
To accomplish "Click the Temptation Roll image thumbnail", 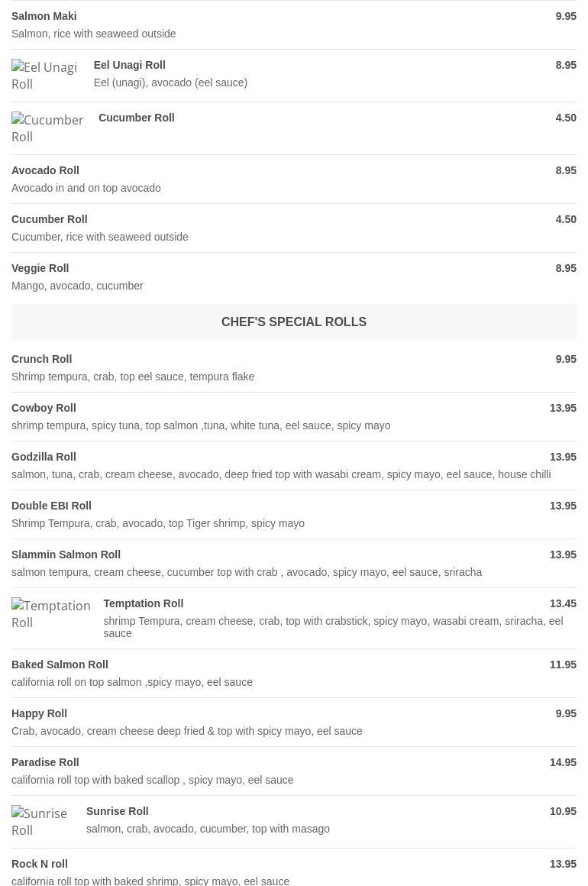I will point(52,614).
